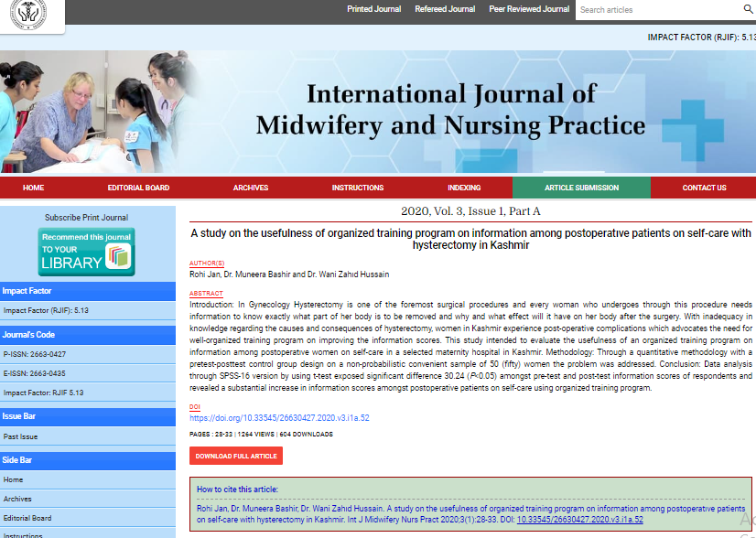Screen dimensions: 756x538
Task: Click the ABSTRACT label
Action: [x=206, y=293]
